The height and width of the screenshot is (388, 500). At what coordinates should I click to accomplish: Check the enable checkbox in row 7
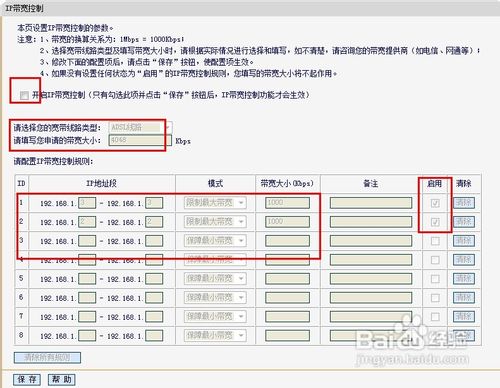[x=435, y=317]
